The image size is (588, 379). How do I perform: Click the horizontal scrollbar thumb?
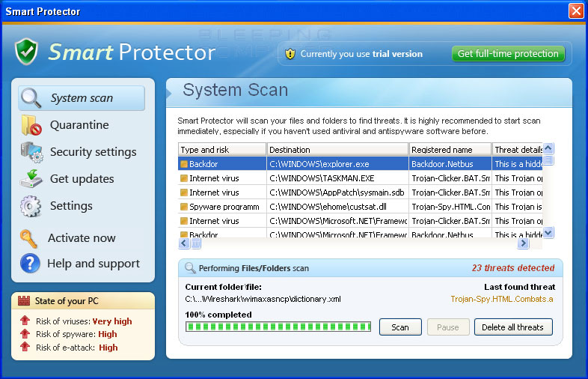tap(196, 243)
